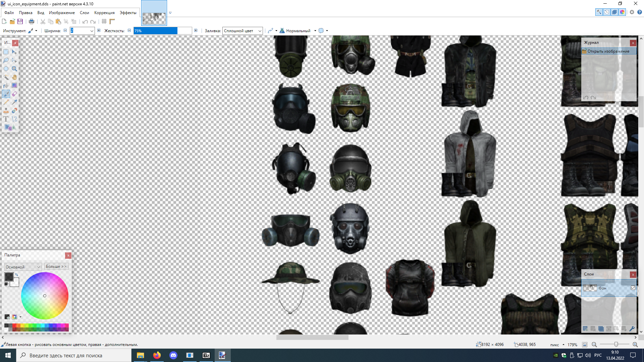644x362 pixels.
Task: Close the Палитра window
Action: click(x=68, y=255)
